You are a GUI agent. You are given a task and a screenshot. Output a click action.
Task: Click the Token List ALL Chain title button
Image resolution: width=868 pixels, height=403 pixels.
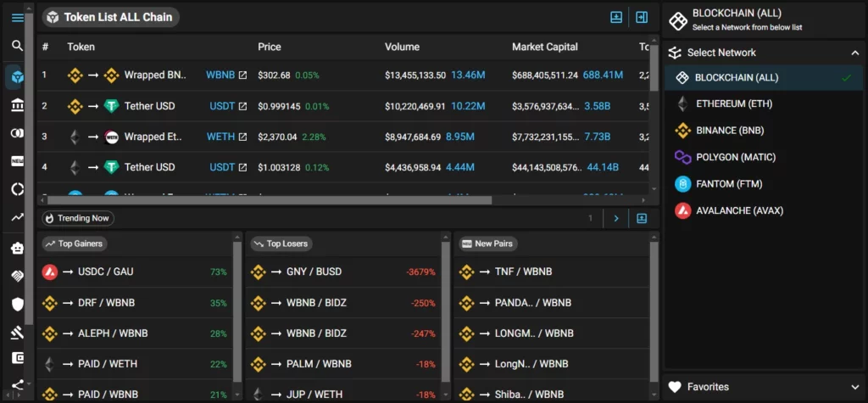(x=111, y=17)
